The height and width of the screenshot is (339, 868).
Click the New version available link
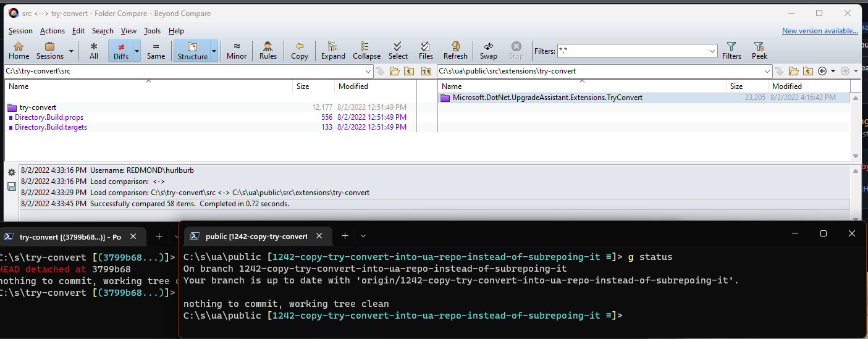pyautogui.click(x=820, y=31)
